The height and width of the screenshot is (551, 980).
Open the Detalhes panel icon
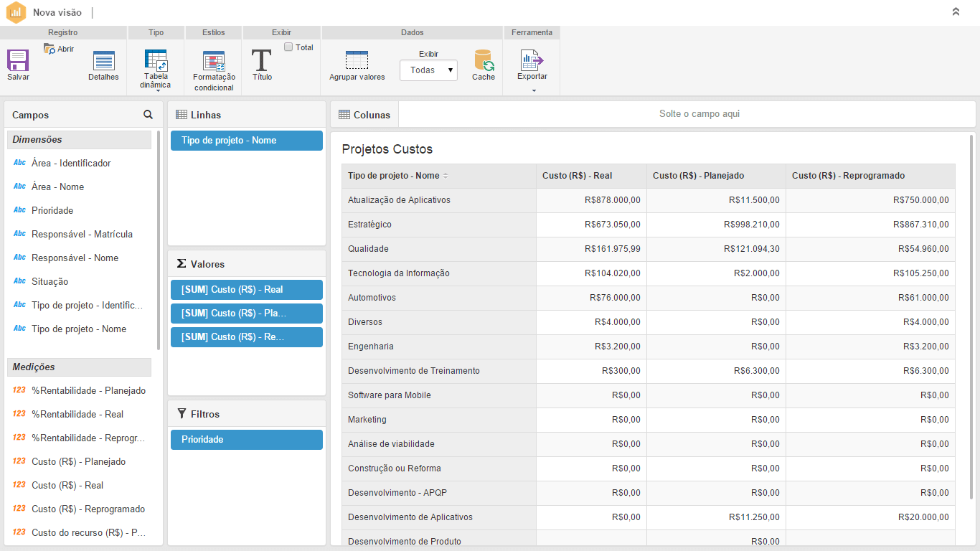pyautogui.click(x=103, y=61)
